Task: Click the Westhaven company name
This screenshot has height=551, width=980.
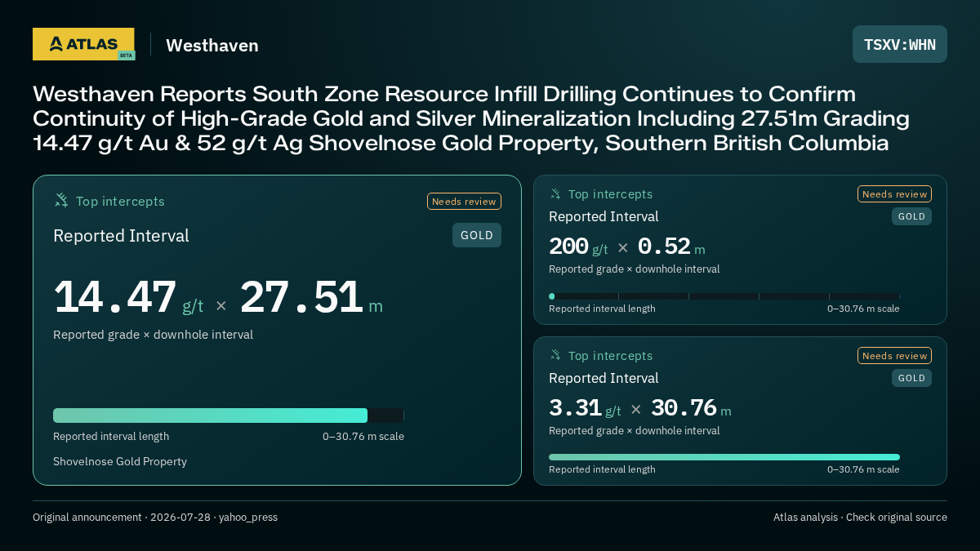Action: click(x=212, y=46)
